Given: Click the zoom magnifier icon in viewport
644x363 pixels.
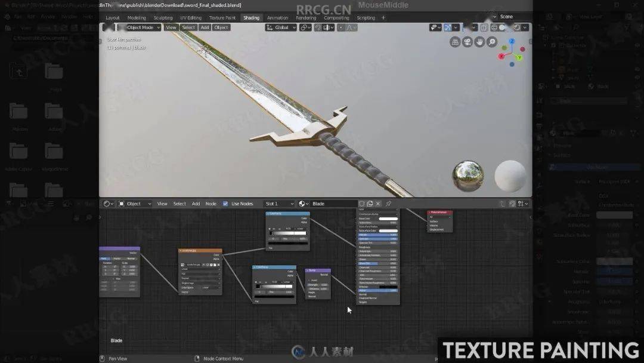Looking at the screenshot, I should [491, 42].
